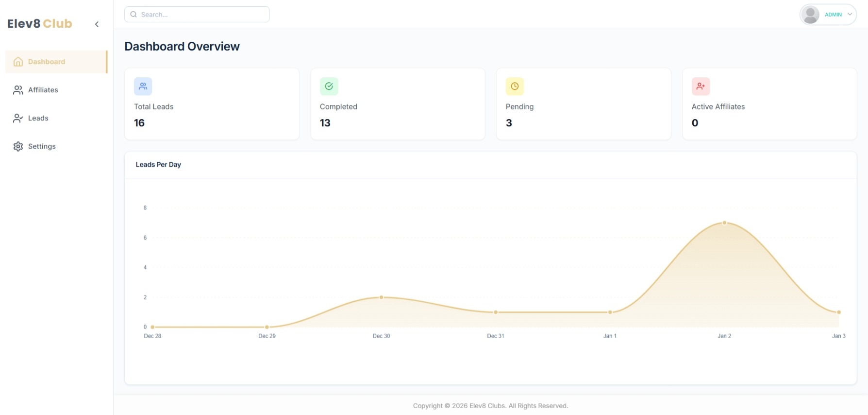The image size is (868, 415).
Task: Click the Active Affiliates user-plus icon
Action: coord(701,86)
